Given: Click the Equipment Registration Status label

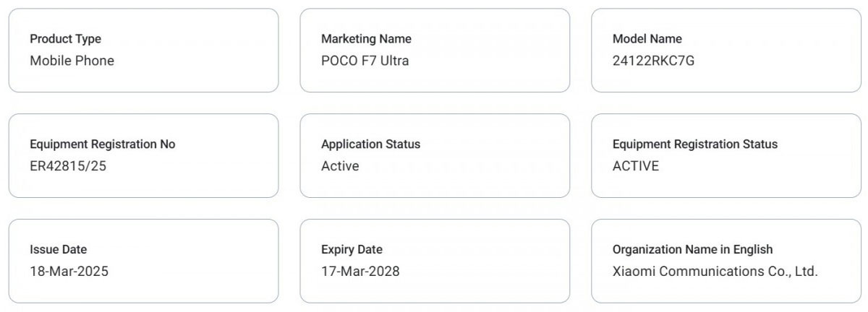Looking at the screenshot, I should point(694,144).
